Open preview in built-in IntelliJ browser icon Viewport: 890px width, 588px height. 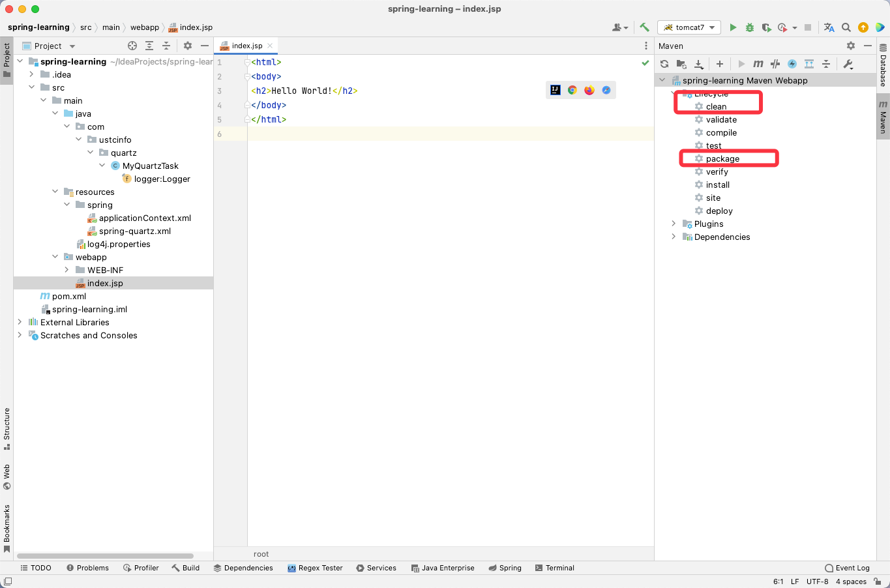click(556, 90)
